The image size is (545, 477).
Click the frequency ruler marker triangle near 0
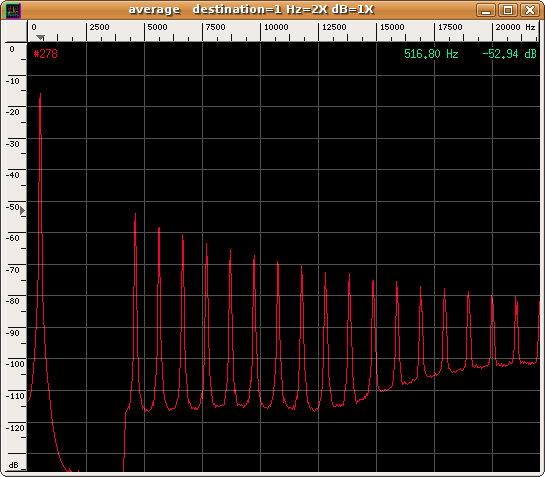click(x=41, y=37)
